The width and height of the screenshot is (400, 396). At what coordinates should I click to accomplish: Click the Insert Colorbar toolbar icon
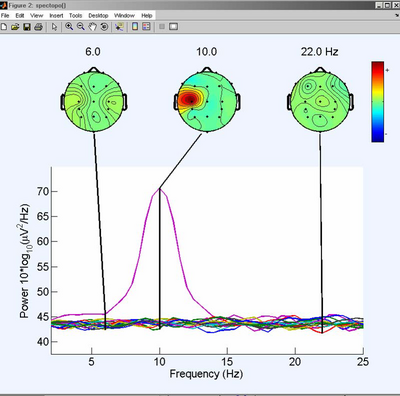[x=135, y=27]
